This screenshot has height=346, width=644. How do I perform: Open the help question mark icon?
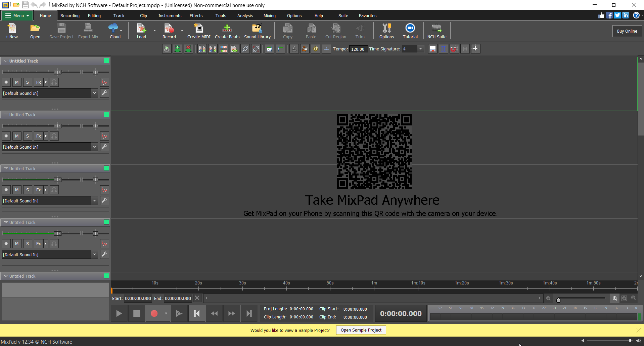tap(636, 15)
